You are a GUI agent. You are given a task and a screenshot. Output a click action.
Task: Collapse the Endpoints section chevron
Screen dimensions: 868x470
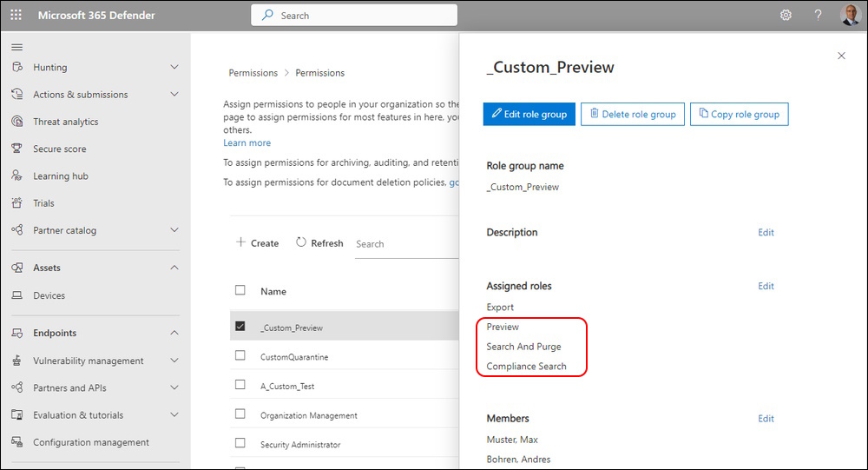click(174, 333)
